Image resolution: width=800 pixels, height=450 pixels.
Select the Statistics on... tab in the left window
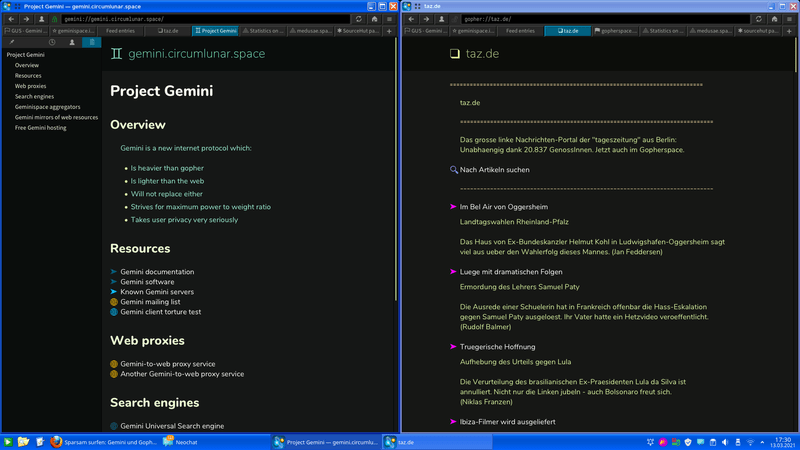tap(263, 31)
